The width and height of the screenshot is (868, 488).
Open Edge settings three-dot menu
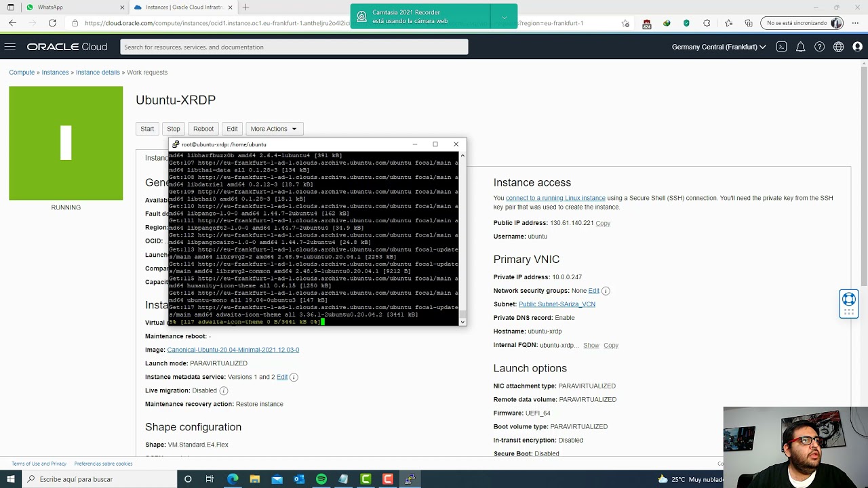[856, 23]
